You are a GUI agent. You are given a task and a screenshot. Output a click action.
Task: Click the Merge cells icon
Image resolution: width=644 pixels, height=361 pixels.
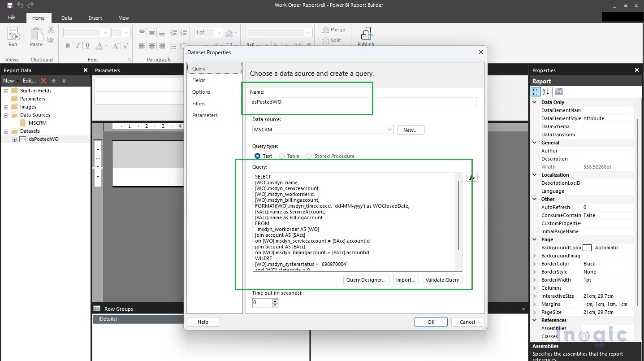click(324, 29)
